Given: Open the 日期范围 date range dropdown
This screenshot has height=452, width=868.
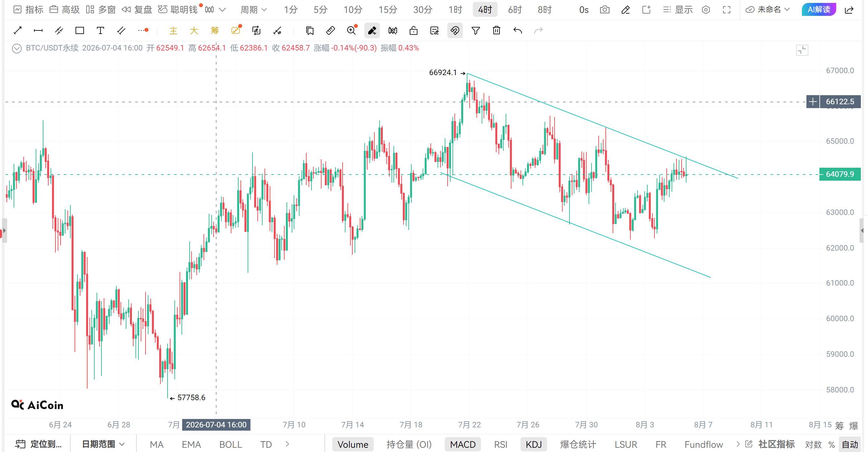Looking at the screenshot, I should pyautogui.click(x=103, y=444).
